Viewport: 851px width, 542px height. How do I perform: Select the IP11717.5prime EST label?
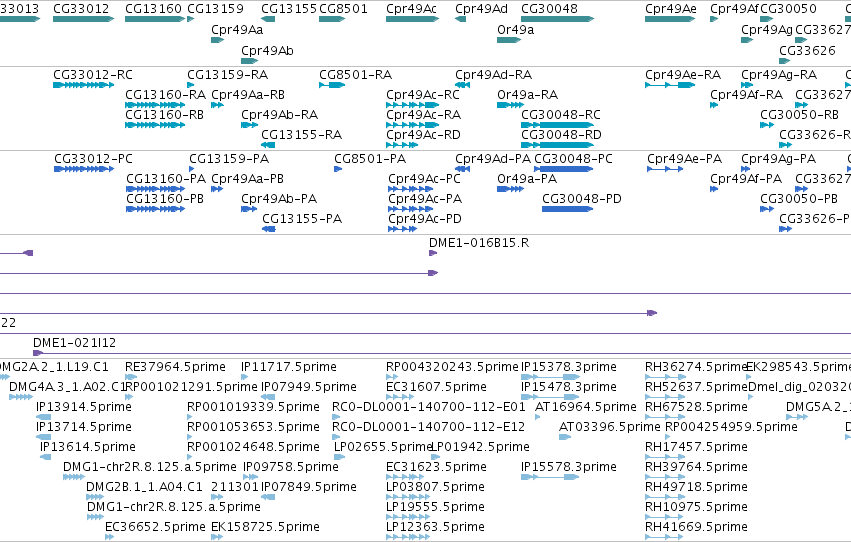click(x=289, y=367)
